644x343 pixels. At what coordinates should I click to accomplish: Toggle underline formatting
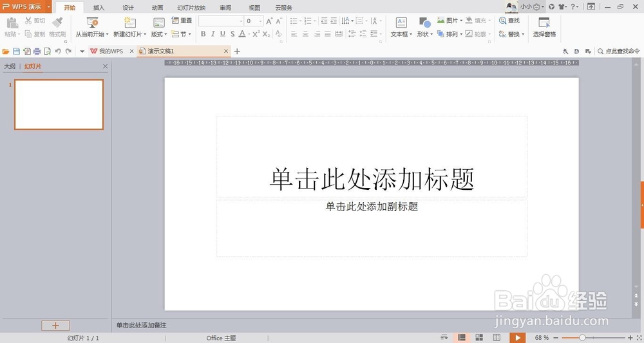pyautogui.click(x=223, y=34)
